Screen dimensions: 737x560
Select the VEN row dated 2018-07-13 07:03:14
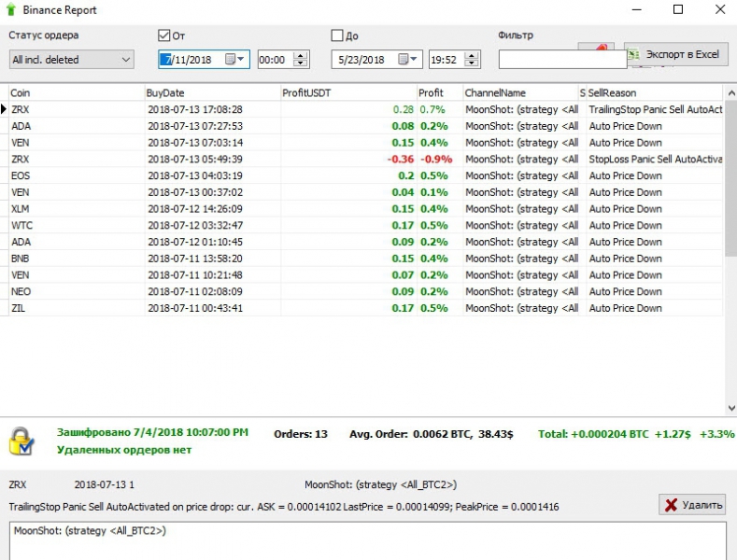point(365,143)
